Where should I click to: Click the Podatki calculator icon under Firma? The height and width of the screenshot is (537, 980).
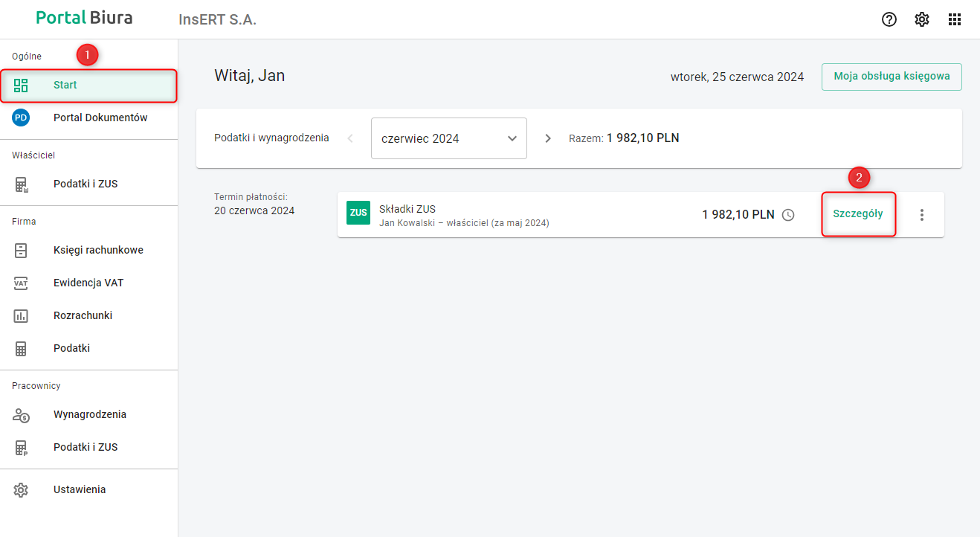pyautogui.click(x=21, y=348)
